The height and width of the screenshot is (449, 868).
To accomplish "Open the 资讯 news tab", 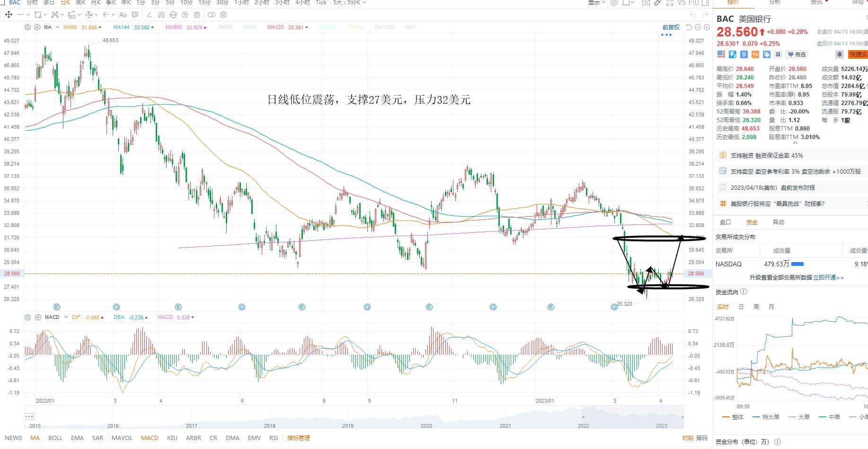I will point(816,2).
